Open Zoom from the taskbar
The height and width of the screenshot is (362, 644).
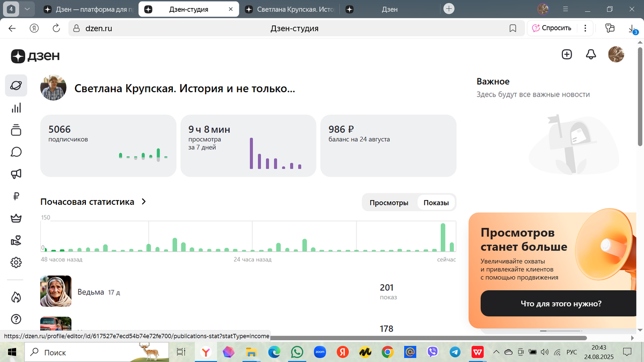click(320, 352)
